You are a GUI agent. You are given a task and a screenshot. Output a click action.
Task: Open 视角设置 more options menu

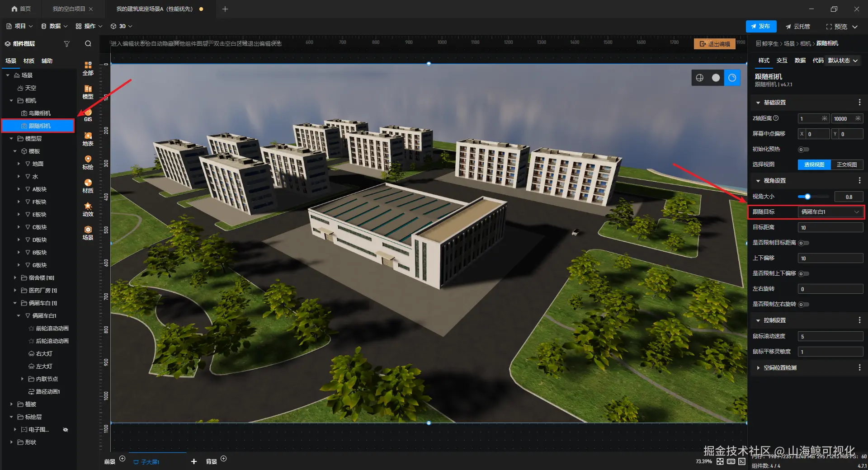coord(859,181)
